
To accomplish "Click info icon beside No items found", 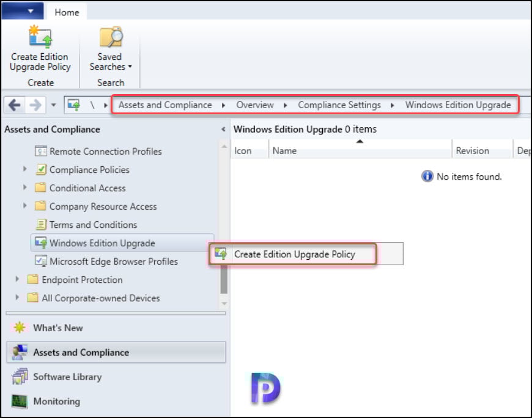I will click(x=427, y=176).
